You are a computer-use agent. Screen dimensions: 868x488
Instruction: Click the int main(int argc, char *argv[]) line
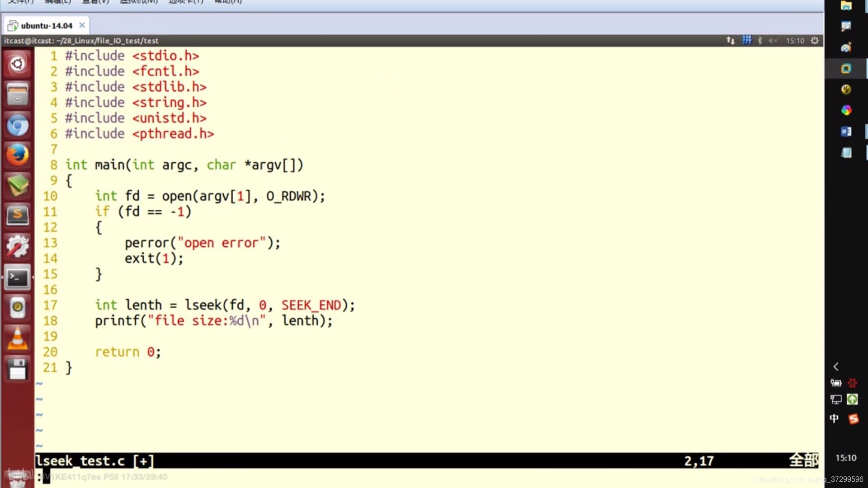[x=184, y=165]
